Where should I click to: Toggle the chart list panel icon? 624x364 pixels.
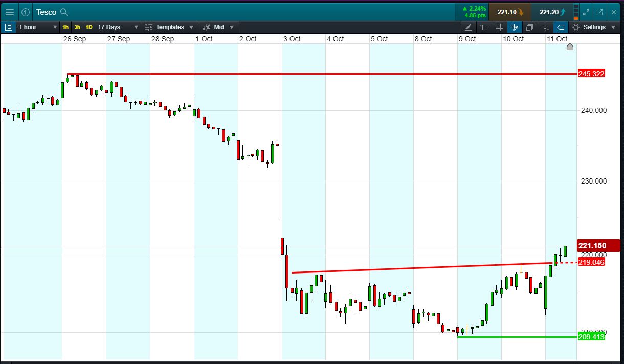click(x=9, y=27)
